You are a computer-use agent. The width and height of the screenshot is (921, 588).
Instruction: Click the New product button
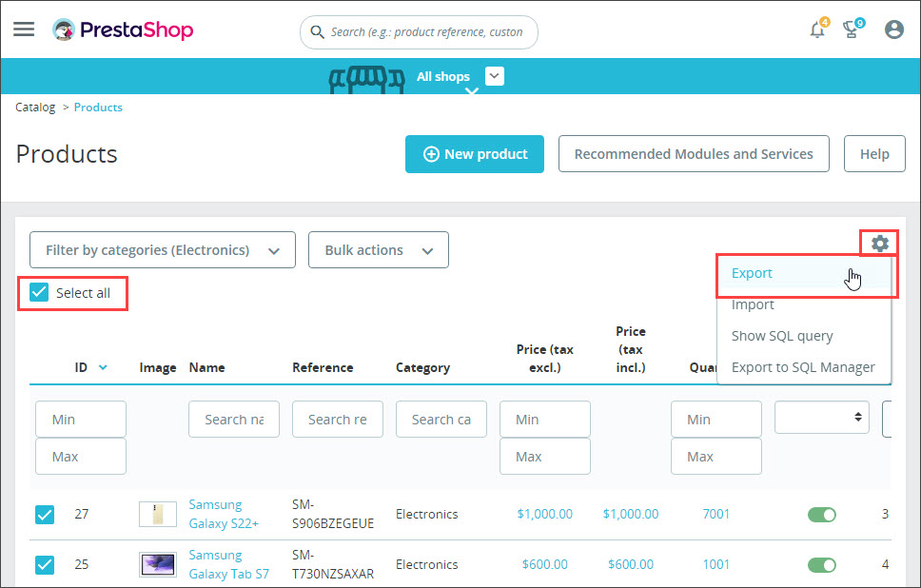(x=475, y=154)
